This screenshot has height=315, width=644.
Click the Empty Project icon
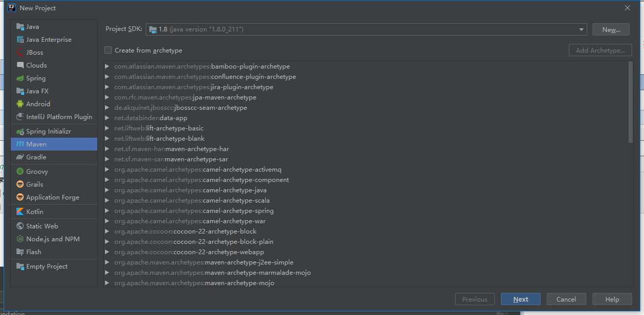click(20, 267)
